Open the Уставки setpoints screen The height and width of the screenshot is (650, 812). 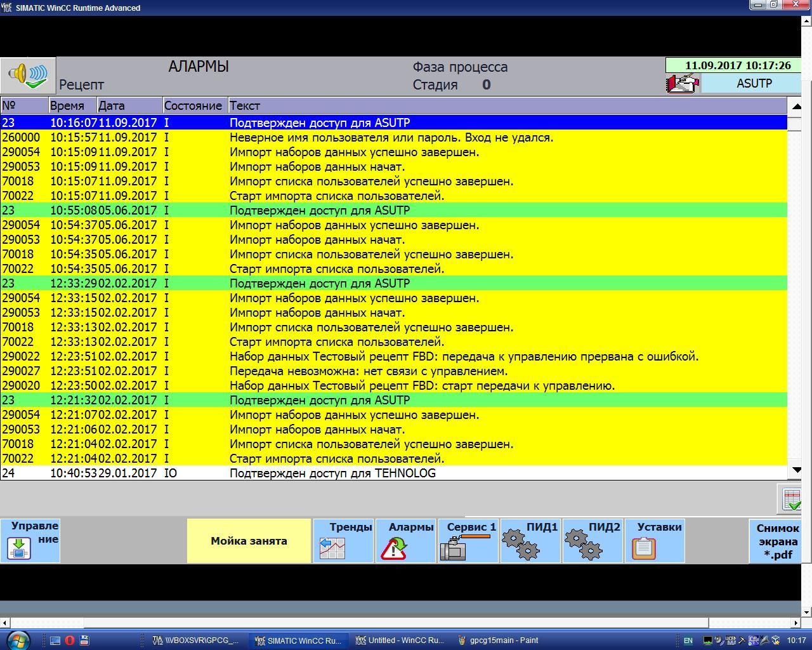coord(655,540)
